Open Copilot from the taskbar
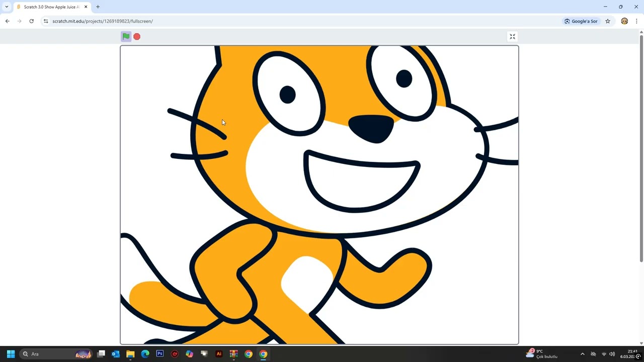Viewport: 644px width, 362px height. coord(189,354)
